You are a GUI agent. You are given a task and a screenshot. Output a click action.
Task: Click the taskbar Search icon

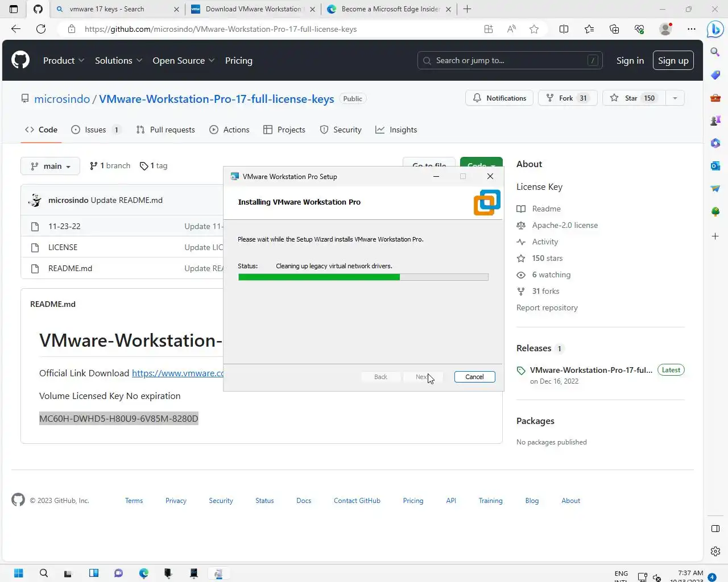pos(44,573)
